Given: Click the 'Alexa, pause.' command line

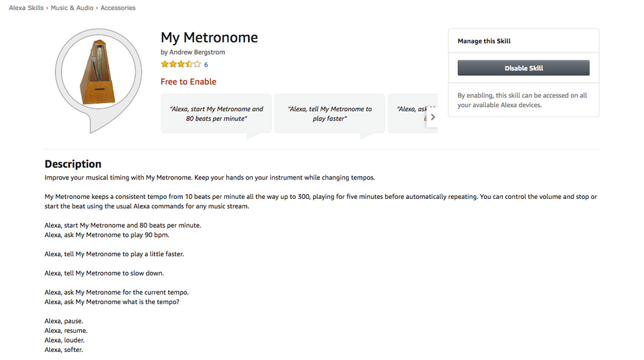Looking at the screenshot, I should pyautogui.click(x=64, y=321).
